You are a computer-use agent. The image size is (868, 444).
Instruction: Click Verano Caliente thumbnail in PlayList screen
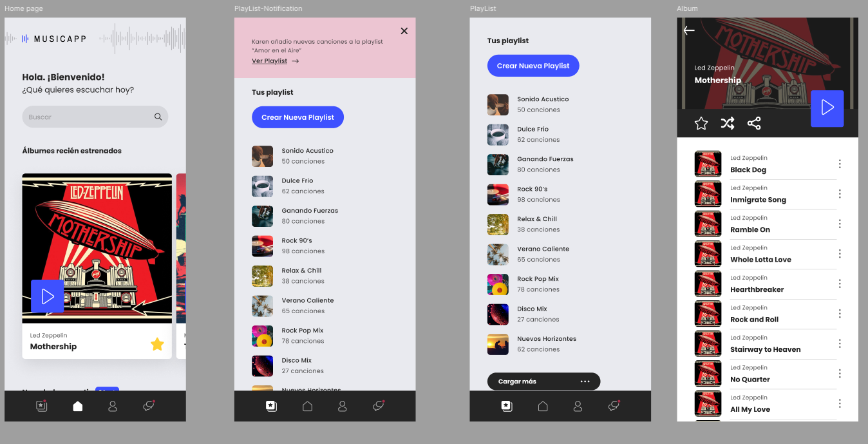point(498,255)
